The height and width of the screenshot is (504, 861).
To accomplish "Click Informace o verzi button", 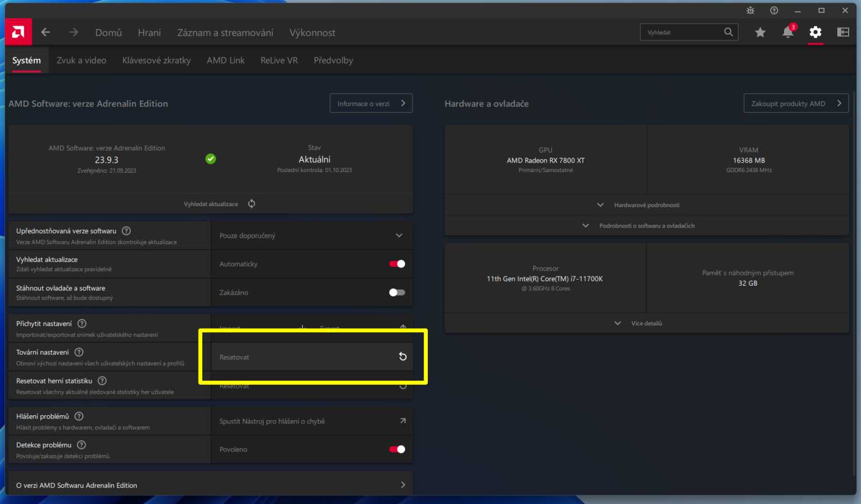I will [x=371, y=103].
